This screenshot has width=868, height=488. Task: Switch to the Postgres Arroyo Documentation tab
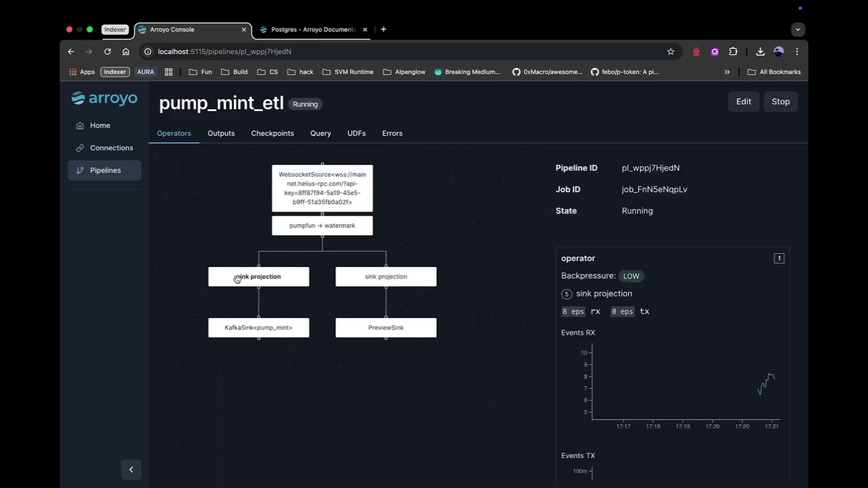tap(313, 30)
